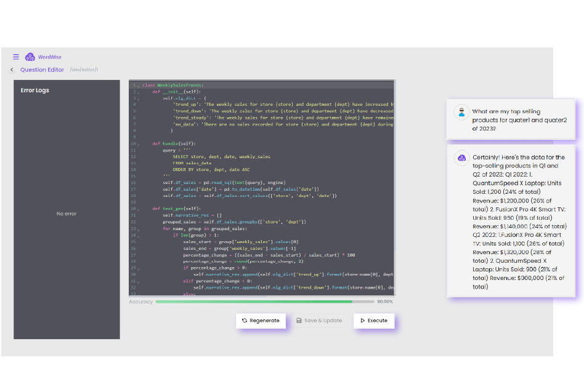Fold the handle method at line 10
Screen dimensions: 584x392
(139, 143)
